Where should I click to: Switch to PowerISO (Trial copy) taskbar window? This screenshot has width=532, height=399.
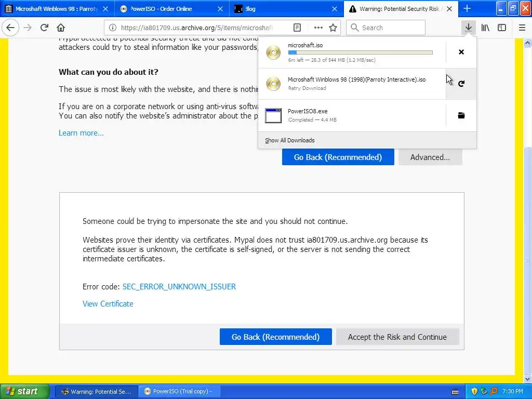tap(179, 392)
